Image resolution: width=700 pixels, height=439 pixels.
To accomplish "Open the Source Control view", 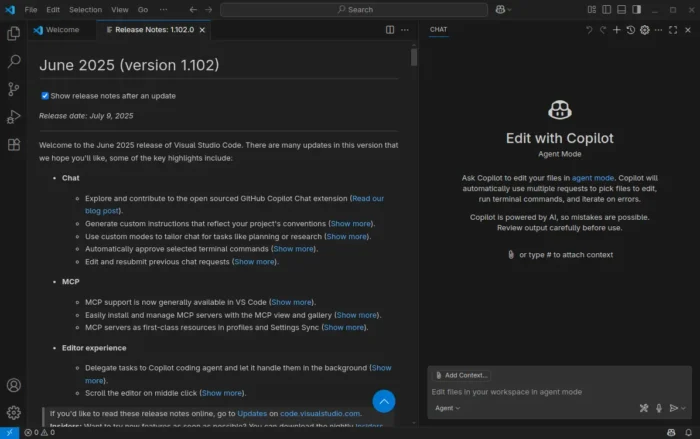I will click(14, 89).
